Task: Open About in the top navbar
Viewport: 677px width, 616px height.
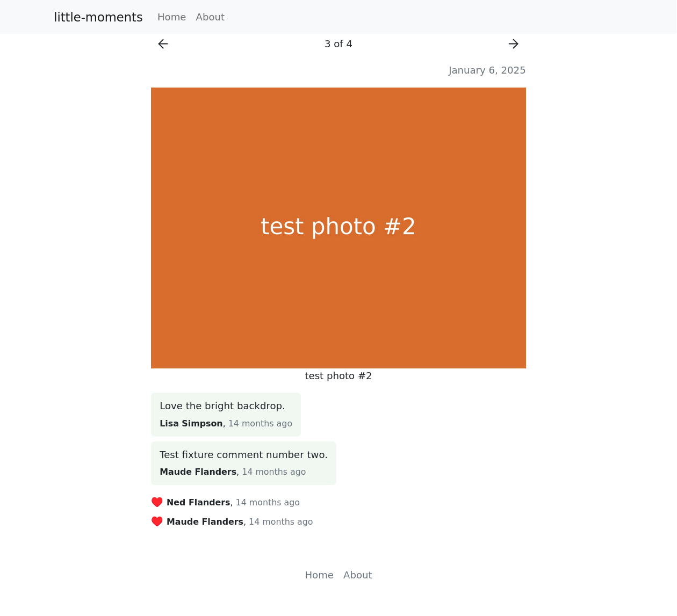Action: 210,17
